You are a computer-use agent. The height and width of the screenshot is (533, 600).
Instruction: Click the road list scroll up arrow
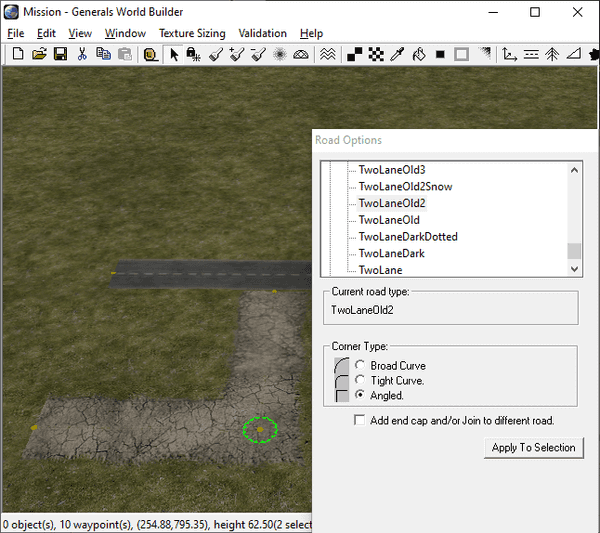click(x=574, y=170)
